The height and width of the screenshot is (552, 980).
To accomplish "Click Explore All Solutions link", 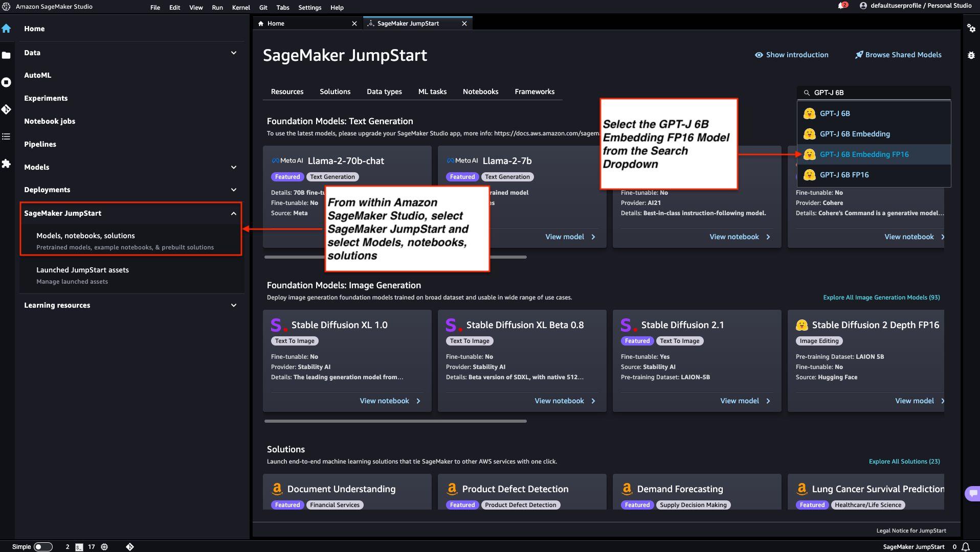I will click(904, 462).
